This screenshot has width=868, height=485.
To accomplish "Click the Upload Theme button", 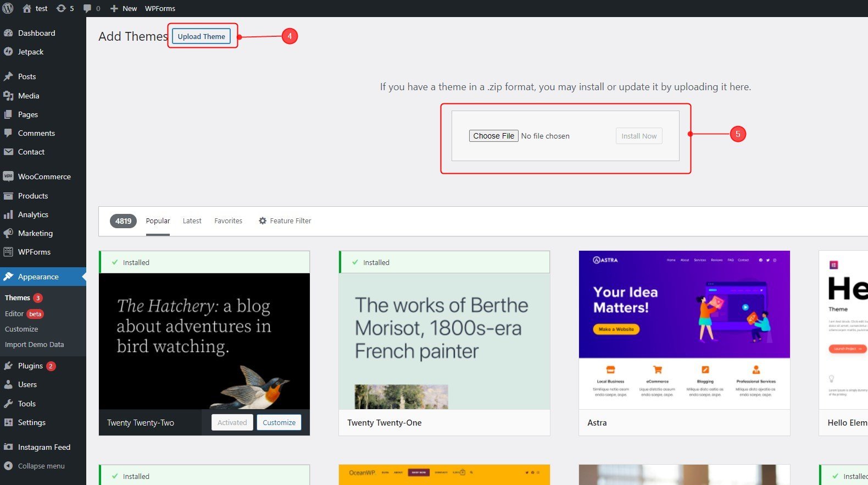I will (201, 36).
